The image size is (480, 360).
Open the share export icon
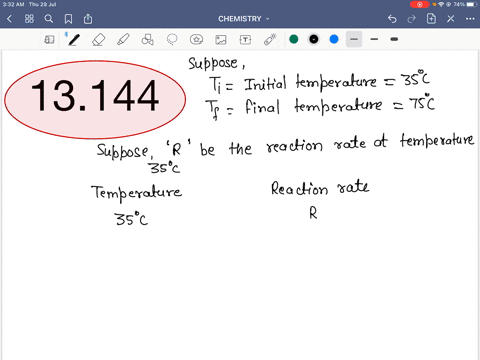point(88,19)
